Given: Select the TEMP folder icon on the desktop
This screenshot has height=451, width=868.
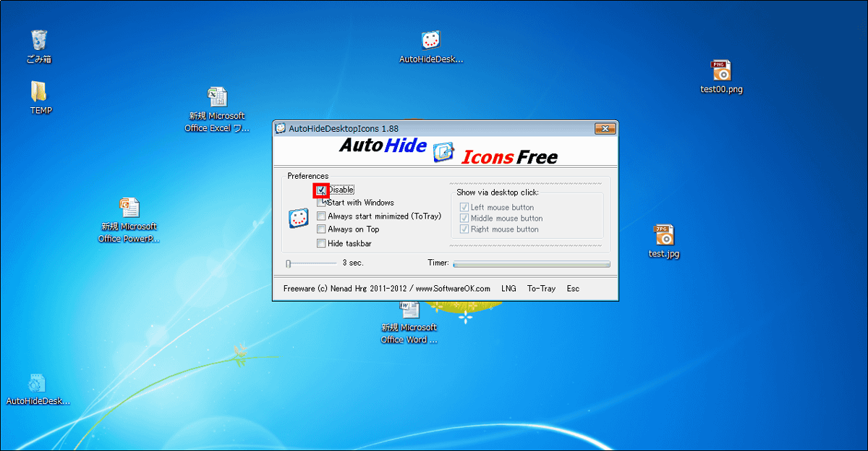Looking at the screenshot, I should [39, 98].
